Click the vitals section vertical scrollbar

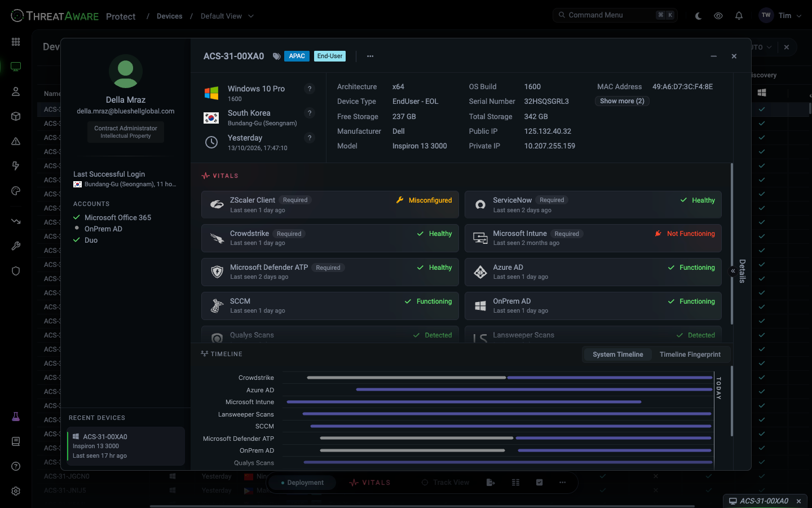(732, 244)
